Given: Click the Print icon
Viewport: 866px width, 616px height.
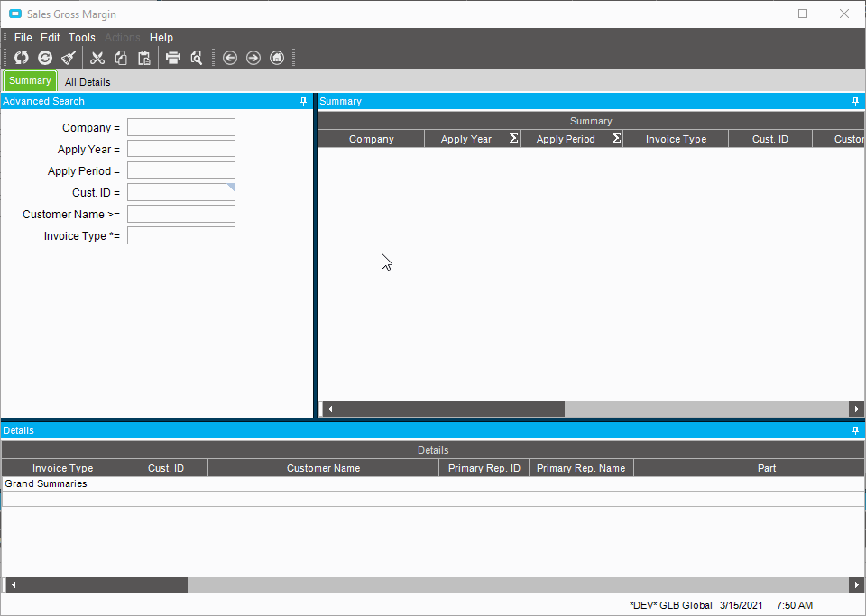Looking at the screenshot, I should coord(173,58).
